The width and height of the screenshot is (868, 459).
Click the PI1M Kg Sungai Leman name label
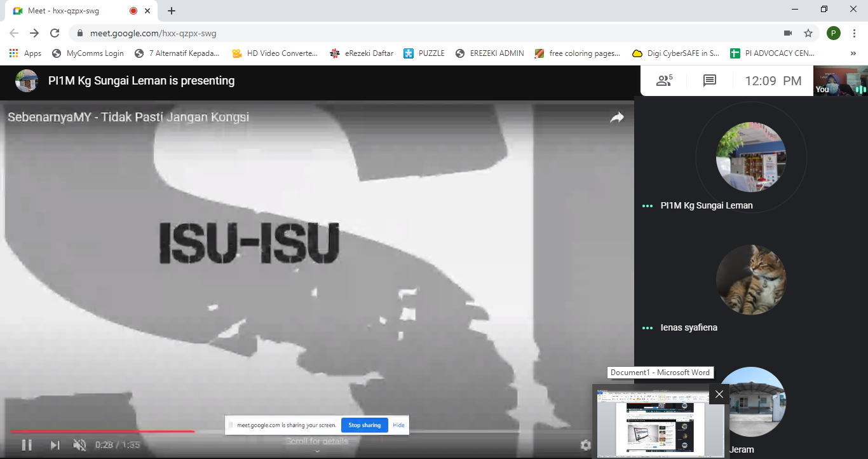pyautogui.click(x=707, y=205)
